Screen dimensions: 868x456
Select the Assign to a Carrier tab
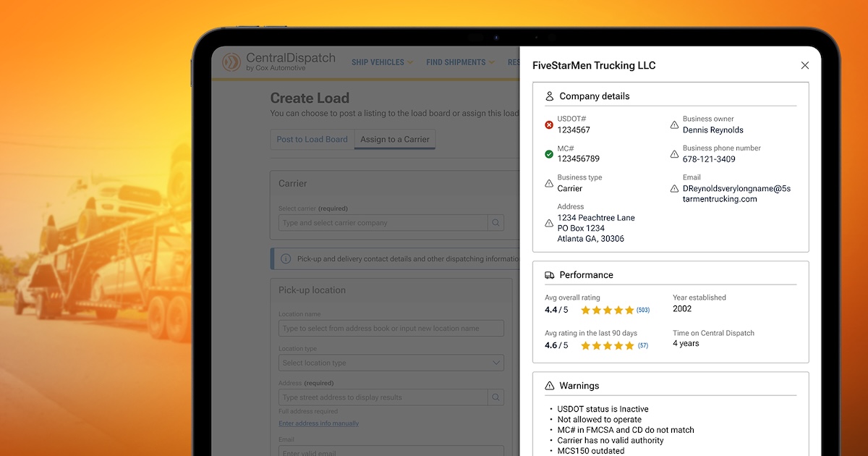394,139
